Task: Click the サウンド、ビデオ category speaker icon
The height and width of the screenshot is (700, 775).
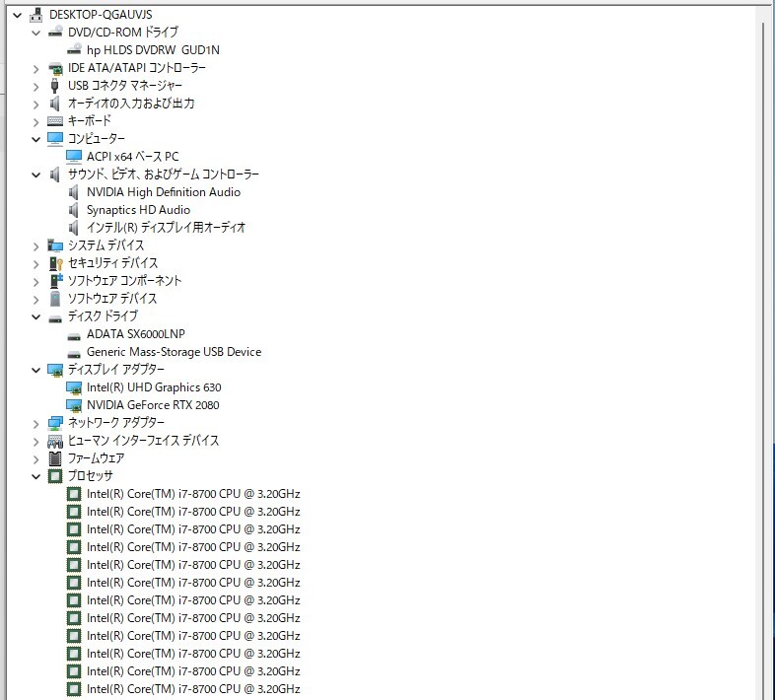Action: point(55,175)
